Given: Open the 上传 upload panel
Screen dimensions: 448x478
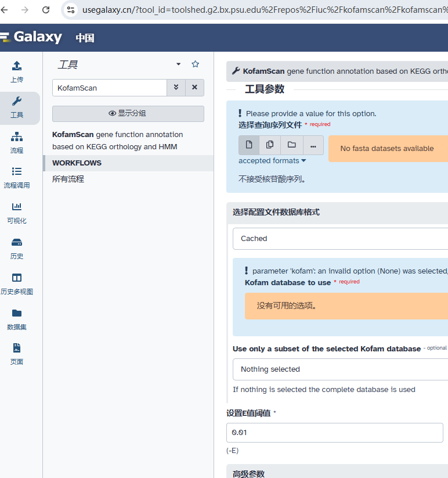Looking at the screenshot, I should click(17, 72).
